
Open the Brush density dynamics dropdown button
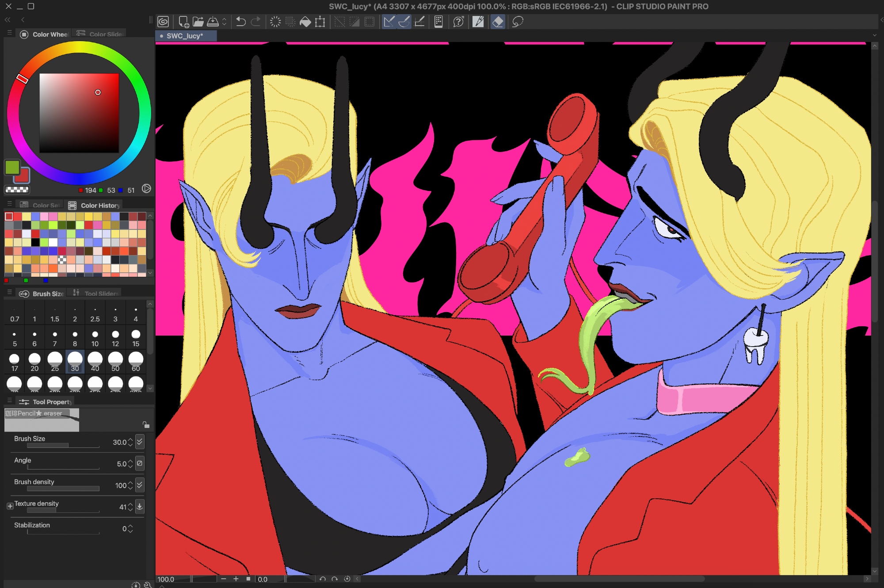(140, 485)
